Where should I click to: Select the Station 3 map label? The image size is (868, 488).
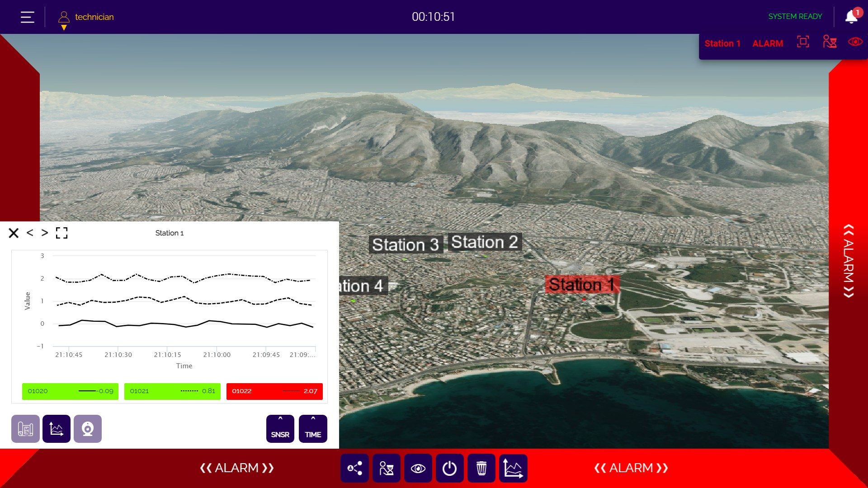[406, 244]
